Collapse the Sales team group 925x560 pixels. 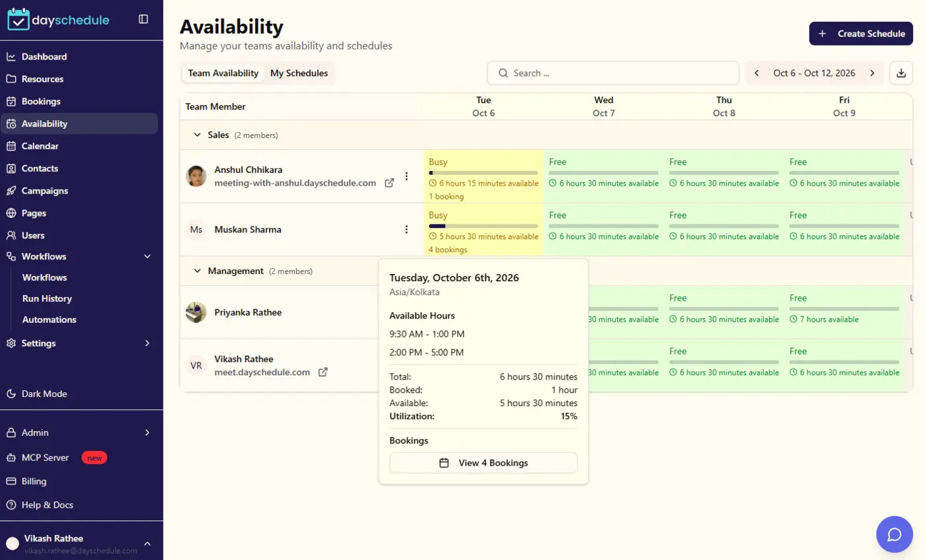[197, 135]
